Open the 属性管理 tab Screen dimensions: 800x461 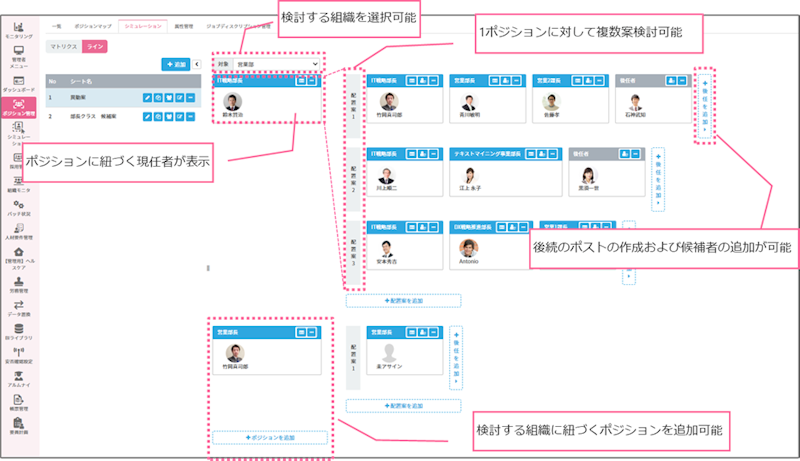click(x=184, y=26)
